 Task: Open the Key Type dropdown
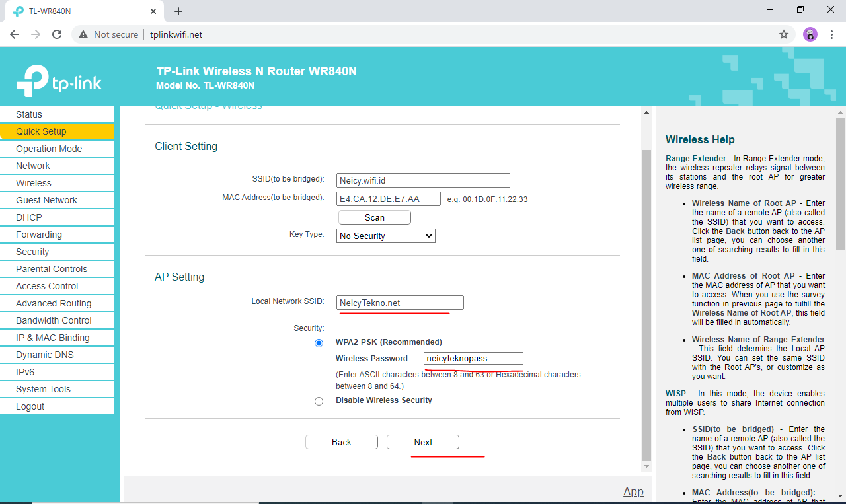click(386, 236)
